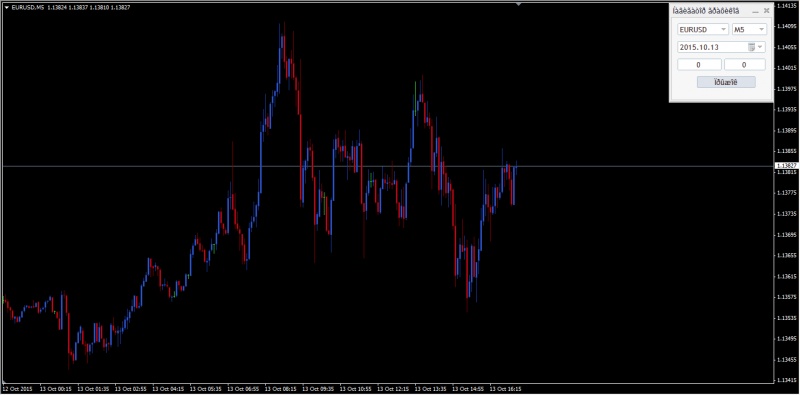
Task: Close the floating panel with the X icon
Action: tap(766, 11)
